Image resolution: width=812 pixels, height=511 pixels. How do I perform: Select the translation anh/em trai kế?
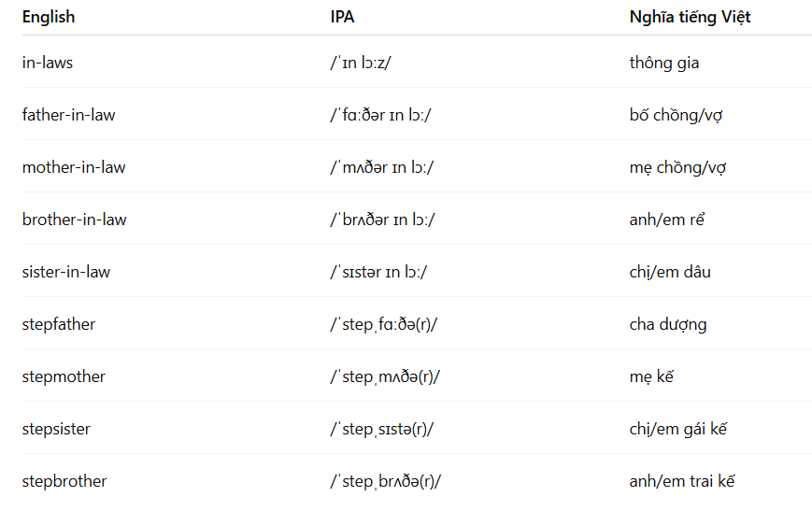point(682,481)
